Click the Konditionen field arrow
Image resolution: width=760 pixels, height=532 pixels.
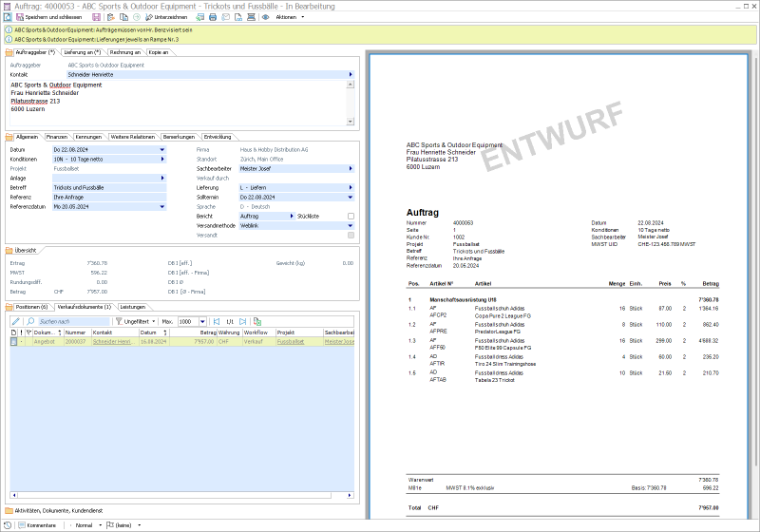tap(162, 159)
